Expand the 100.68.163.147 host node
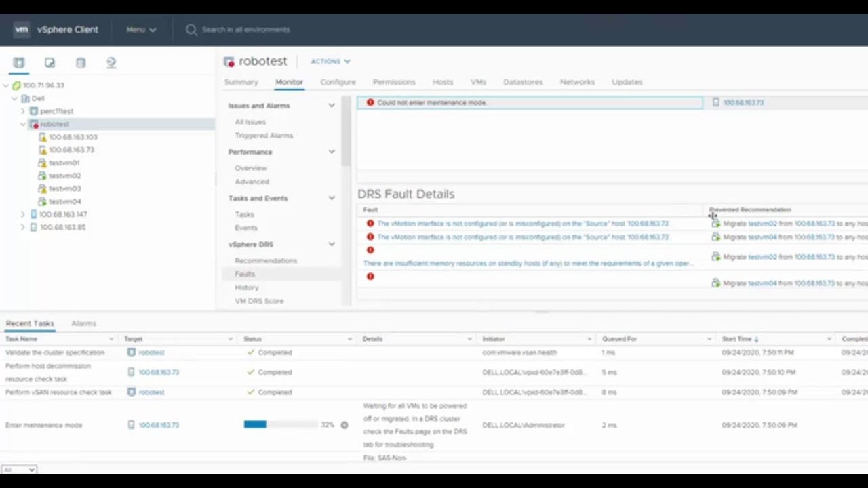This screenshot has height=488, width=868. click(x=23, y=214)
